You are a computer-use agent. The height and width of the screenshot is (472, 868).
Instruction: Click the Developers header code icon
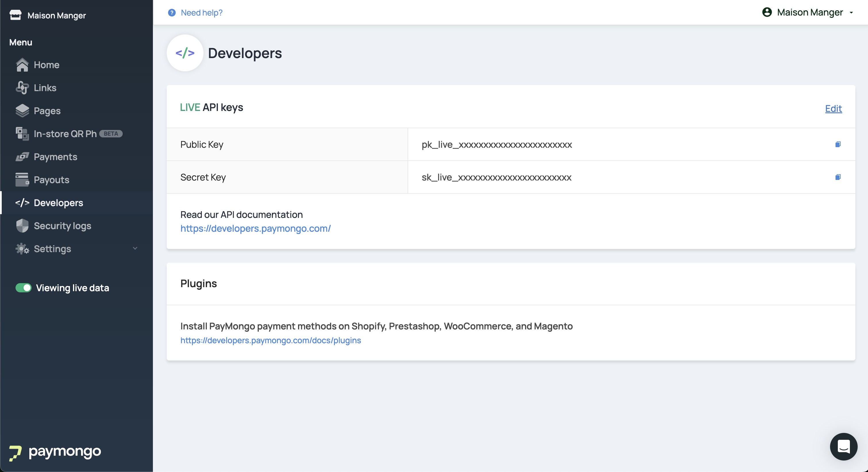pos(185,53)
